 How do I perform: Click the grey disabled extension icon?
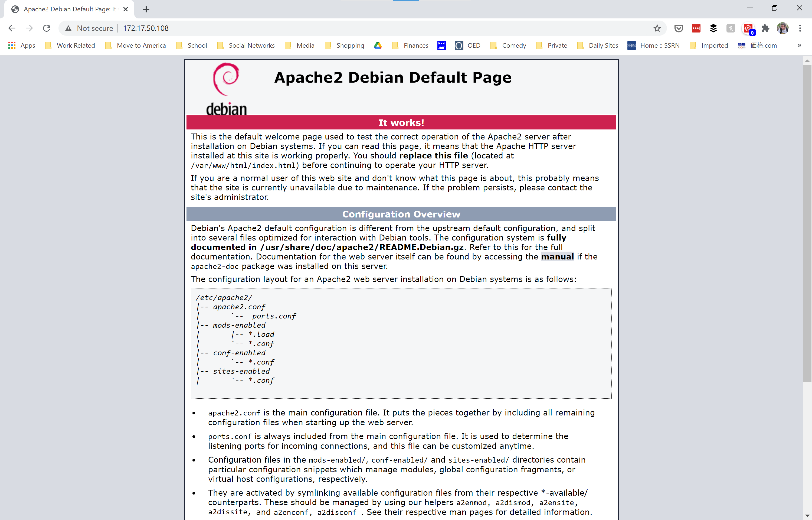(731, 28)
